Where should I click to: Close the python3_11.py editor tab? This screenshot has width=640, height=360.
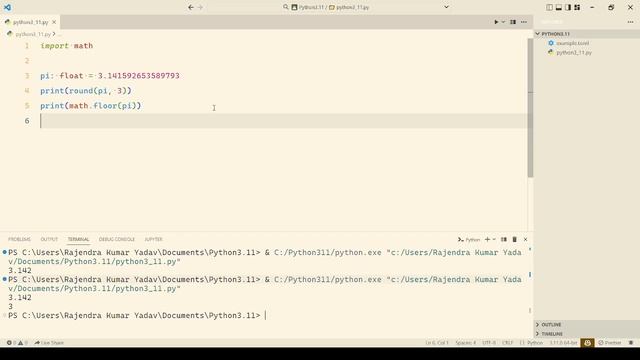click(x=54, y=22)
